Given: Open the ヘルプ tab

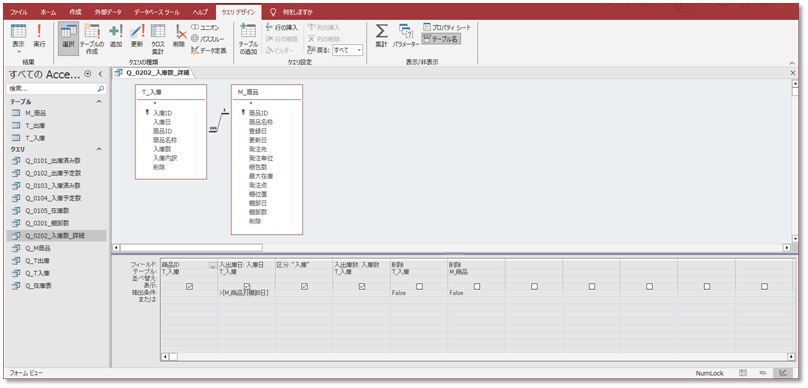Looking at the screenshot, I should [200, 11].
